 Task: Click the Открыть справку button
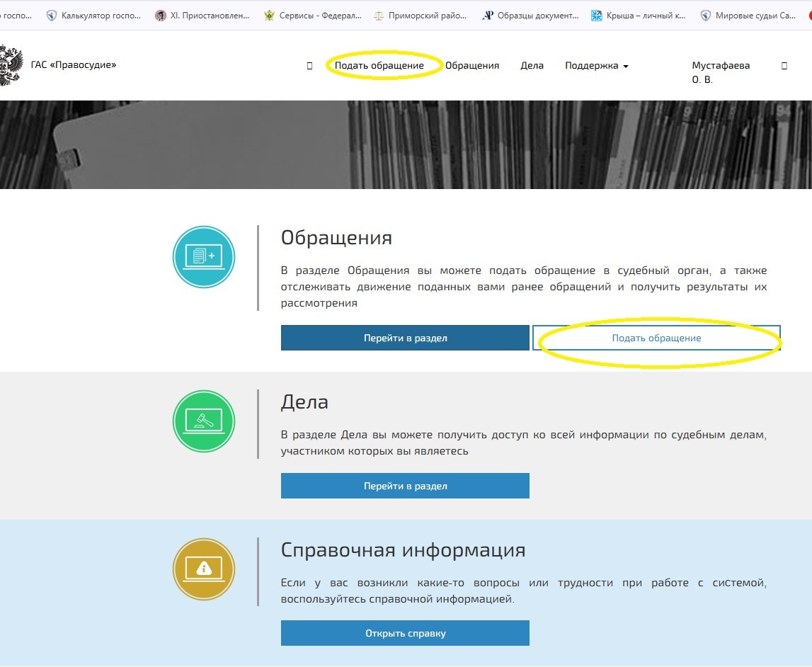405,633
